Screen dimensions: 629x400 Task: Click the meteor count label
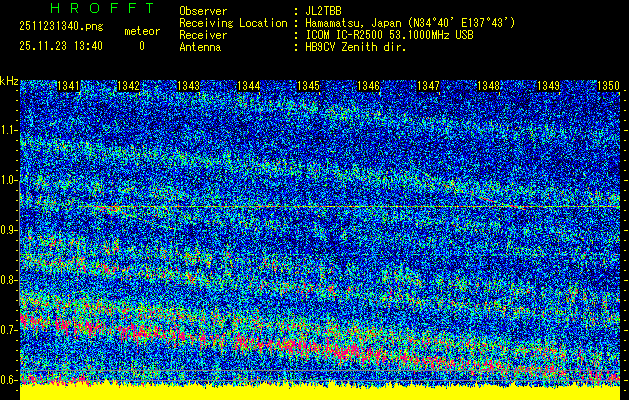point(141,31)
